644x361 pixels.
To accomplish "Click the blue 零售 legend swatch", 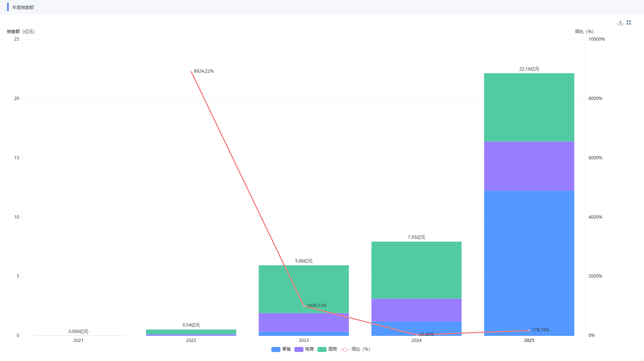I will point(276,349).
